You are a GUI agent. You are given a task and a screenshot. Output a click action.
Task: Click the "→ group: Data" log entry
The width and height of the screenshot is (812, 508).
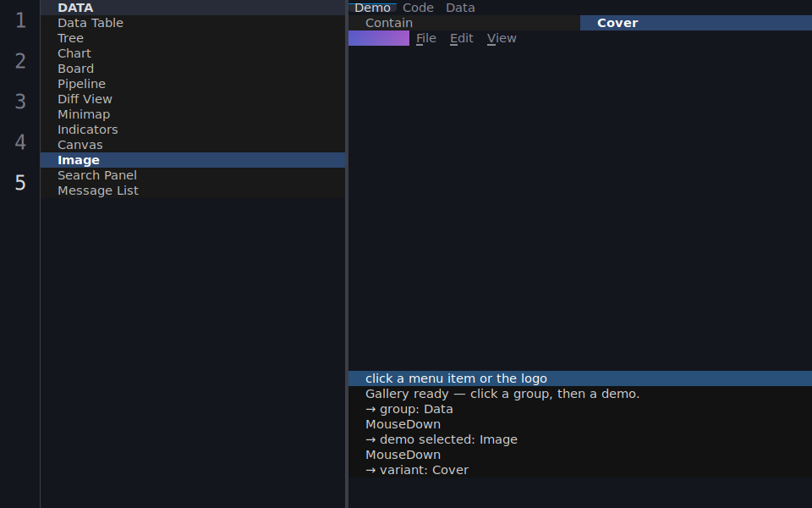point(580,409)
